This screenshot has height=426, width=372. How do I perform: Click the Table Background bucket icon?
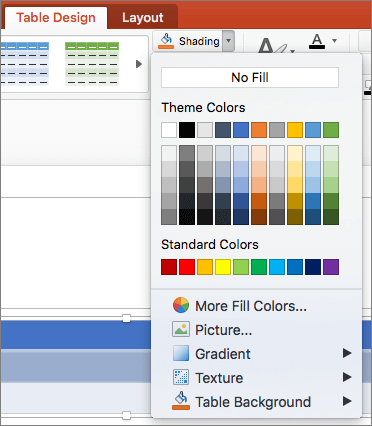181,401
